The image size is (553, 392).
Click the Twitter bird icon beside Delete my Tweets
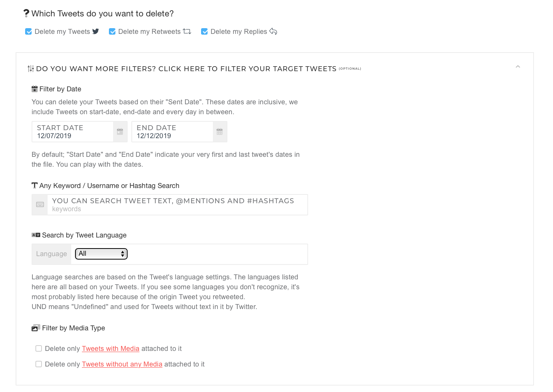coord(96,31)
